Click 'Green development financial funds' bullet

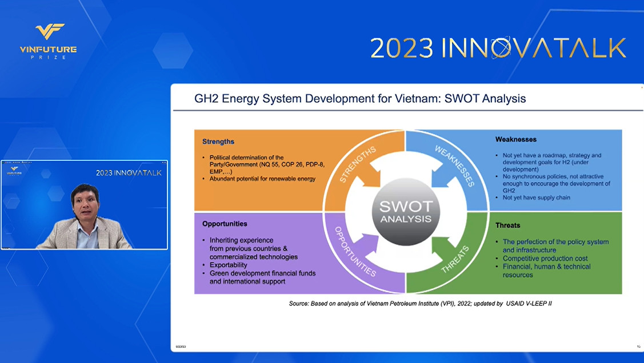(x=259, y=277)
